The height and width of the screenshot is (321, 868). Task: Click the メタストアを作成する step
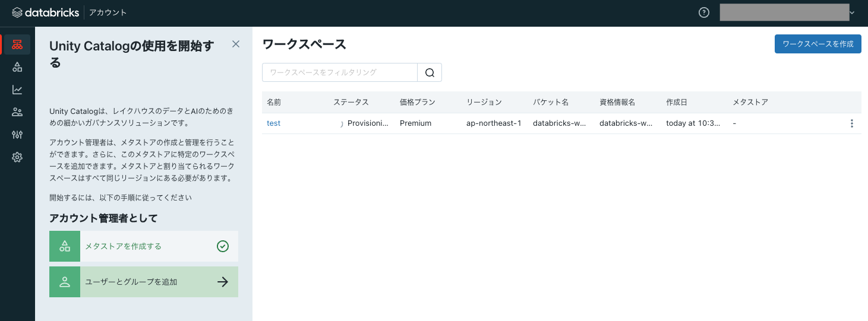pyautogui.click(x=144, y=246)
